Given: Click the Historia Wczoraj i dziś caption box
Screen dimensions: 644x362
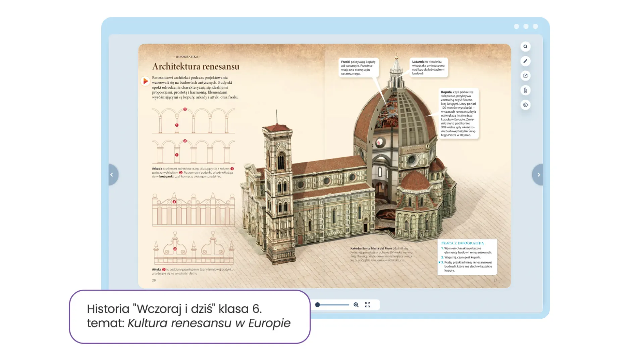Looking at the screenshot, I should 190,316.
